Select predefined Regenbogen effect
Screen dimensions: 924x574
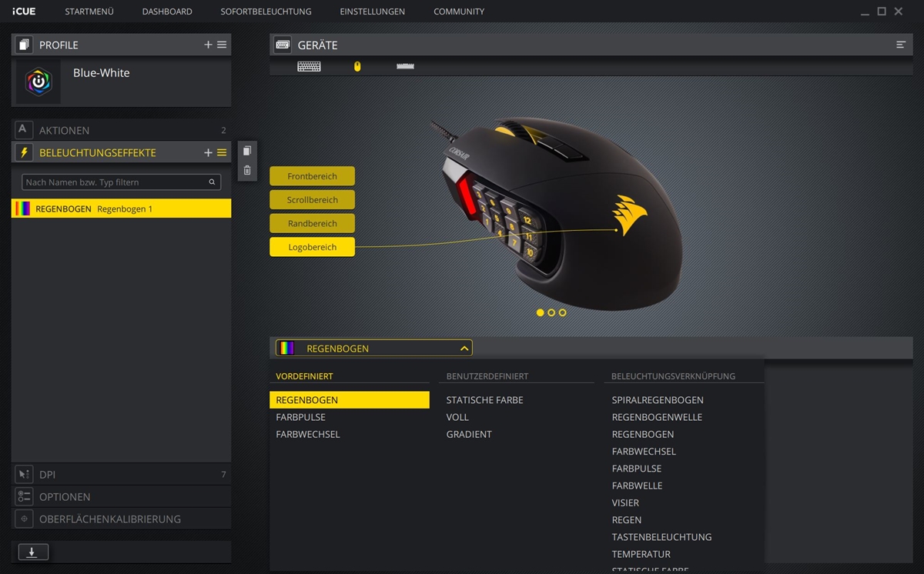pyautogui.click(x=349, y=400)
